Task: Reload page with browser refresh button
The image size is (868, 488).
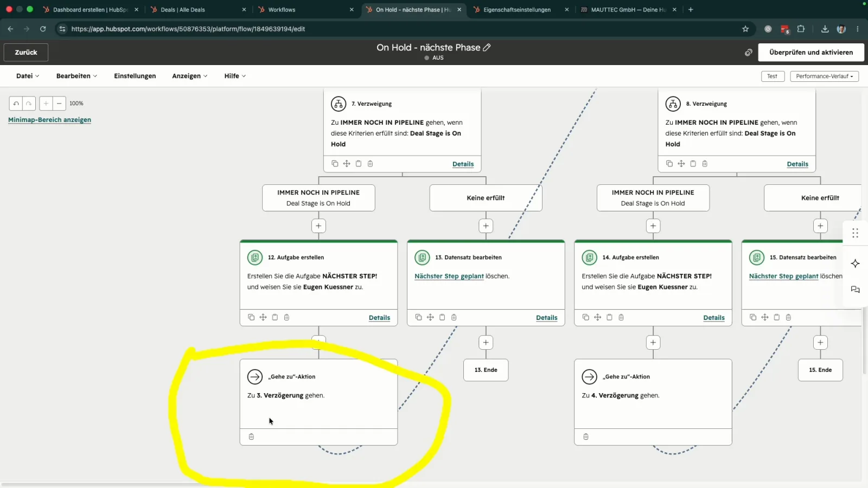Action: 43,29
